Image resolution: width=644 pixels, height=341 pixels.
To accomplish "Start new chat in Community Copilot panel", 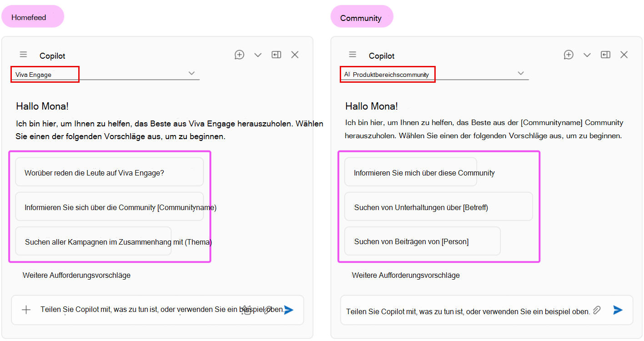I will pos(569,55).
